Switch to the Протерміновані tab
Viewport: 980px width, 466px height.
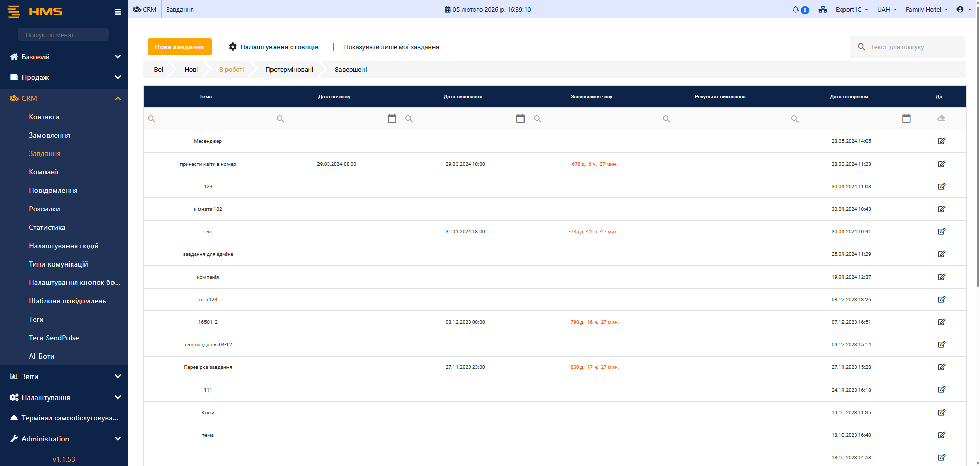pos(289,70)
